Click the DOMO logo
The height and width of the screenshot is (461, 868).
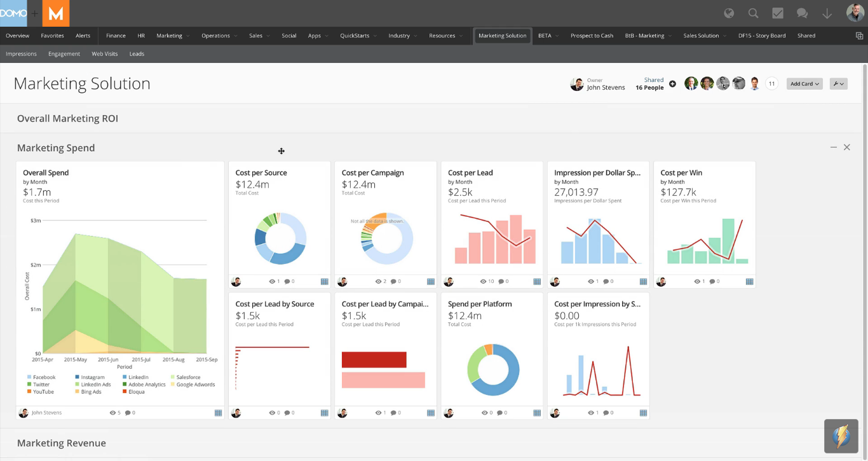click(13, 13)
